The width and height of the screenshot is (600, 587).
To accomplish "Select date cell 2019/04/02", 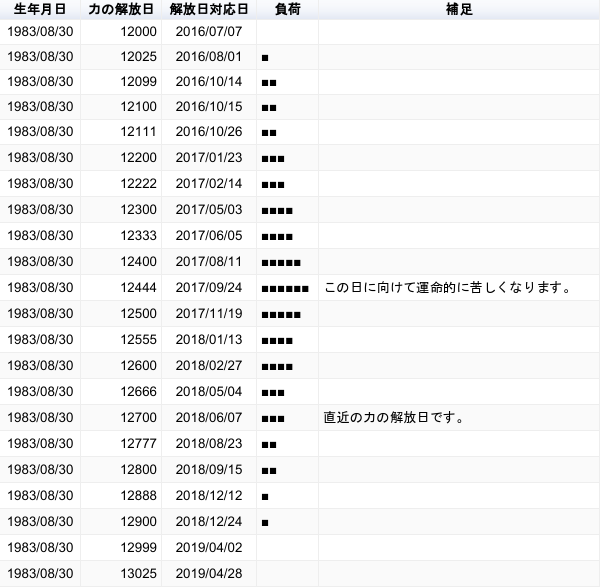I will [209, 548].
